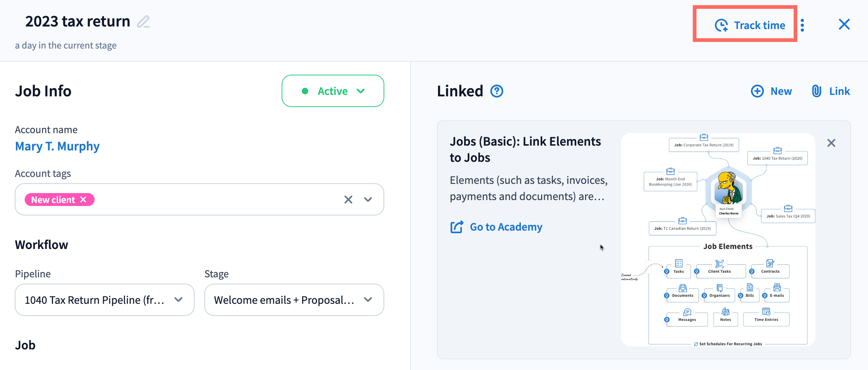
Task: Create a New linked element
Action: pos(772,91)
